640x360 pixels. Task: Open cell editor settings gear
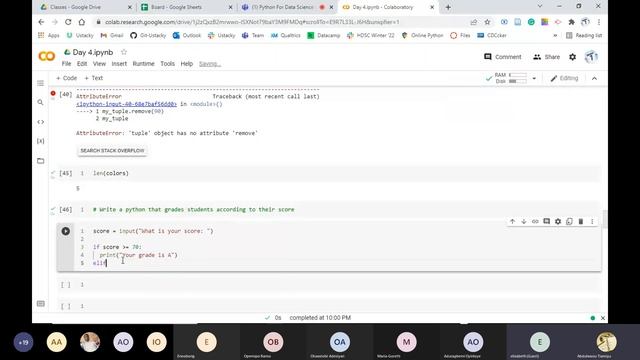558,221
